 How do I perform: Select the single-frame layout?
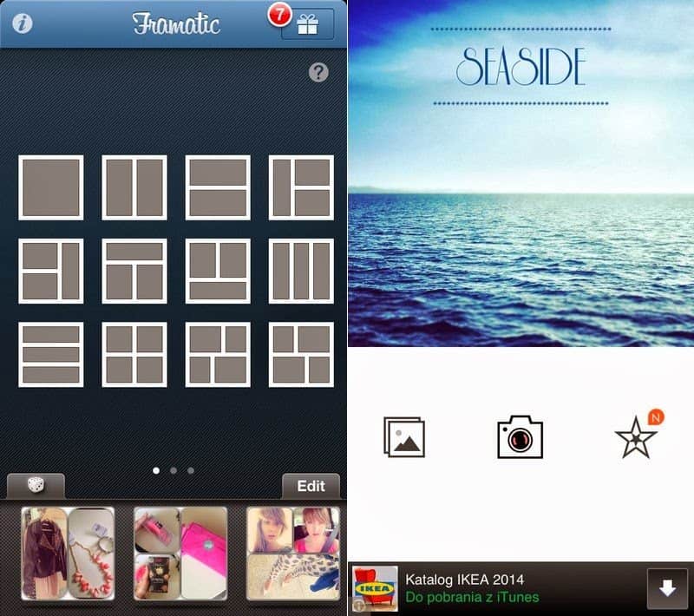point(51,187)
